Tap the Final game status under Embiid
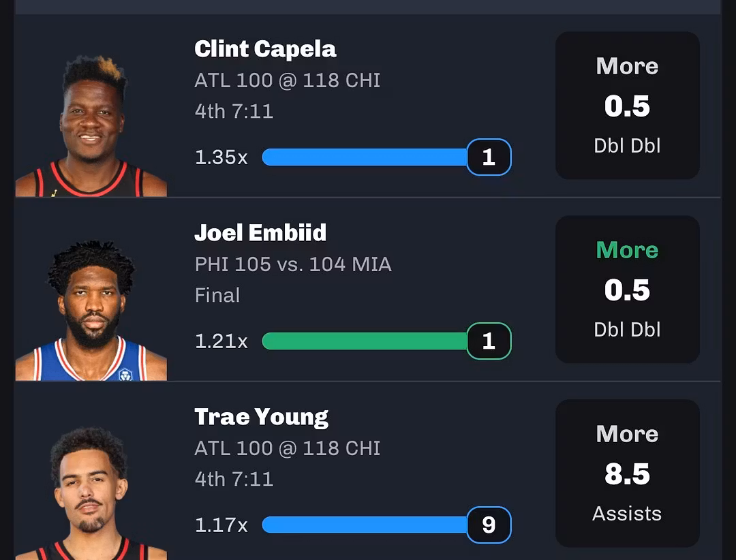The width and height of the screenshot is (736, 560). pyautogui.click(x=217, y=296)
